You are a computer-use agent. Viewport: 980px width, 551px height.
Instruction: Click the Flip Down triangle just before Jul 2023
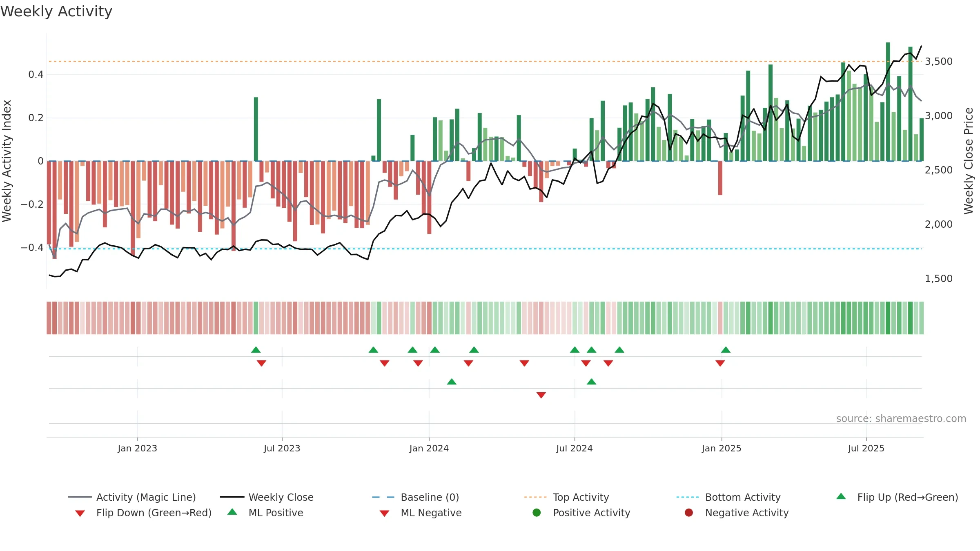tap(262, 363)
